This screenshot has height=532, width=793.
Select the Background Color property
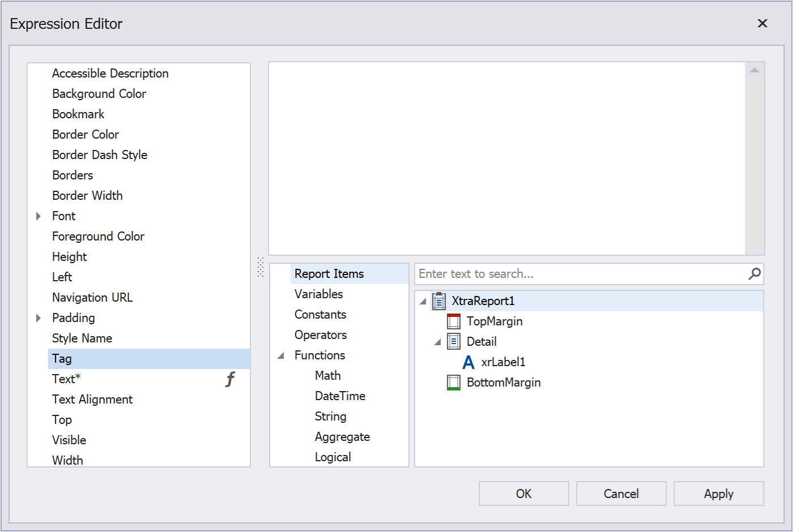99,94
